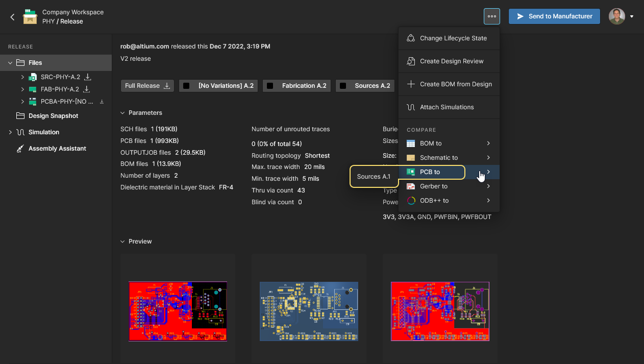The width and height of the screenshot is (644, 364).
Task: Expand the PCBA-PHY tree node
Action: click(x=22, y=102)
